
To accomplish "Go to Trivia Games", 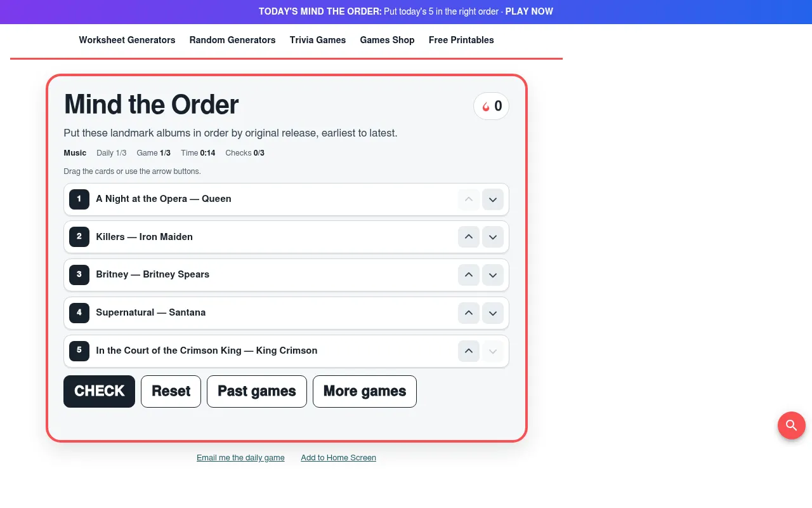I will pos(318,40).
